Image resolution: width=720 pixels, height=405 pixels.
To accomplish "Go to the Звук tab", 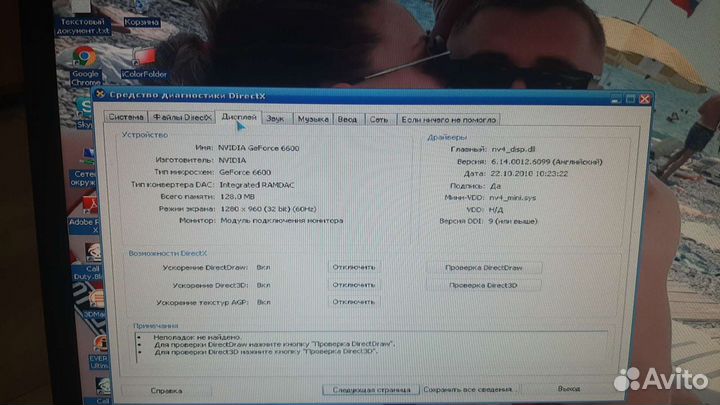I will click(275, 119).
